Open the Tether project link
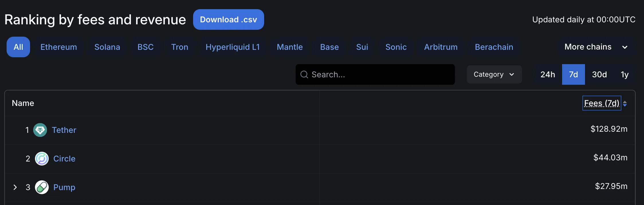644x205 pixels. pos(64,130)
